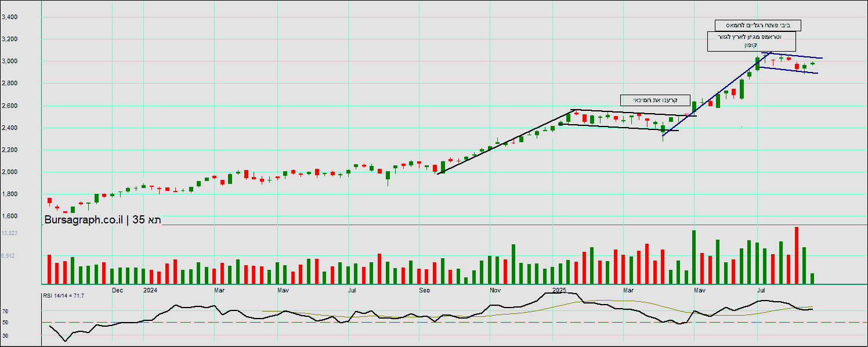Select the olive RSI moving average line
This screenshot has width=868, height=347.
click(537, 308)
